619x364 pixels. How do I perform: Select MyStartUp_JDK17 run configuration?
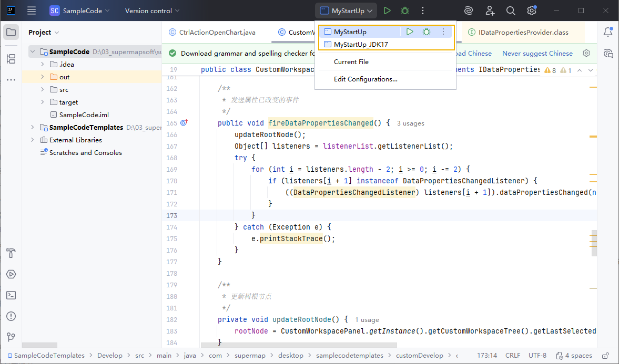click(x=361, y=45)
